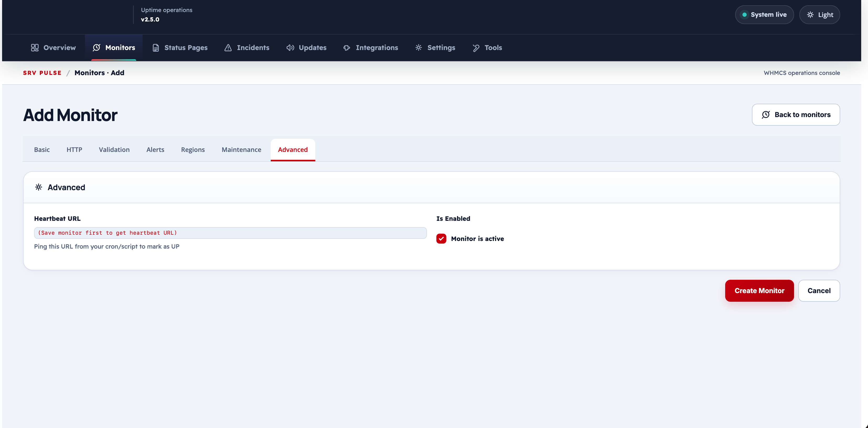Open Integrations from the navbar
The height and width of the screenshot is (428, 868).
pos(371,47)
